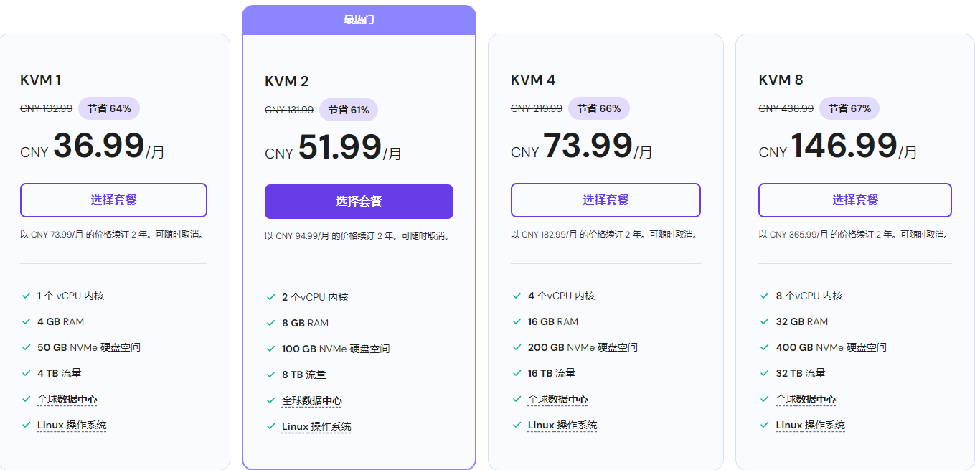The image size is (980, 470).
Task: Select the KVM 2 选择套餐 purple button
Action: coord(359,202)
